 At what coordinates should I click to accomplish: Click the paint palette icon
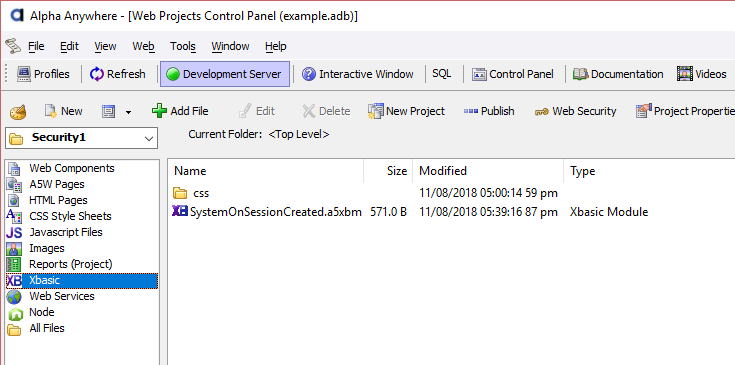pos(18,112)
